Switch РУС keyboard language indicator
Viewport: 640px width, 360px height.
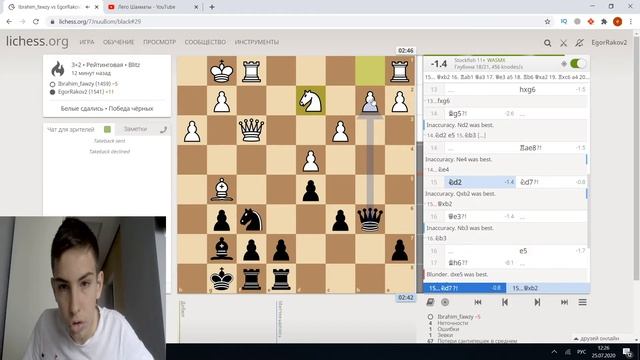(x=582, y=352)
